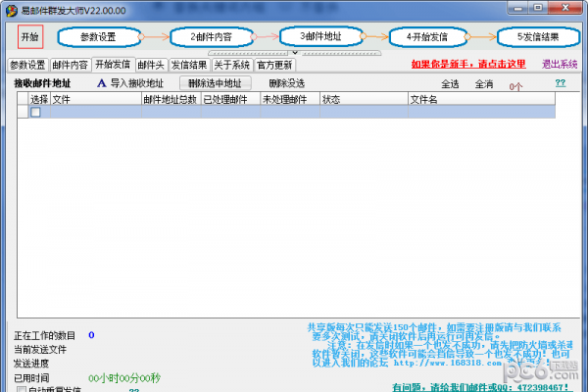Collapse the workflow panel with the chevron handle
The image size is (588, 392).
tap(295, 53)
